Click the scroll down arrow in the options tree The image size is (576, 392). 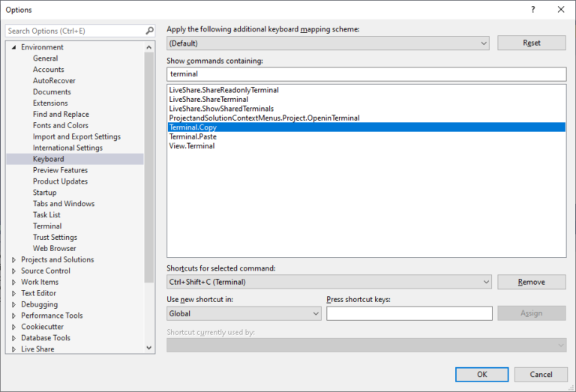148,348
